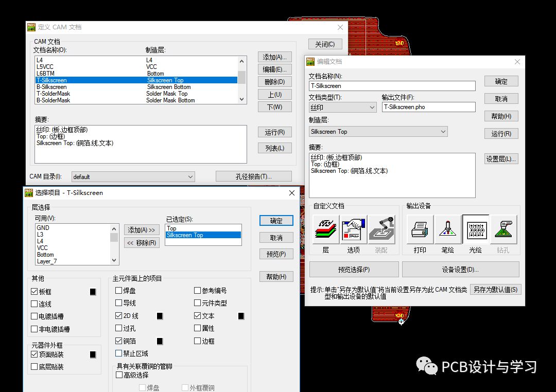The image size is (556, 392).
Task: Expand the 文档类型 dropdown showing 丝印
Action: coord(343,107)
